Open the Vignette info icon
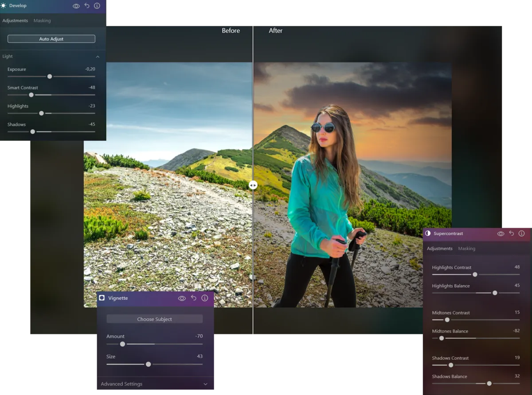532x395 pixels. pyautogui.click(x=204, y=298)
